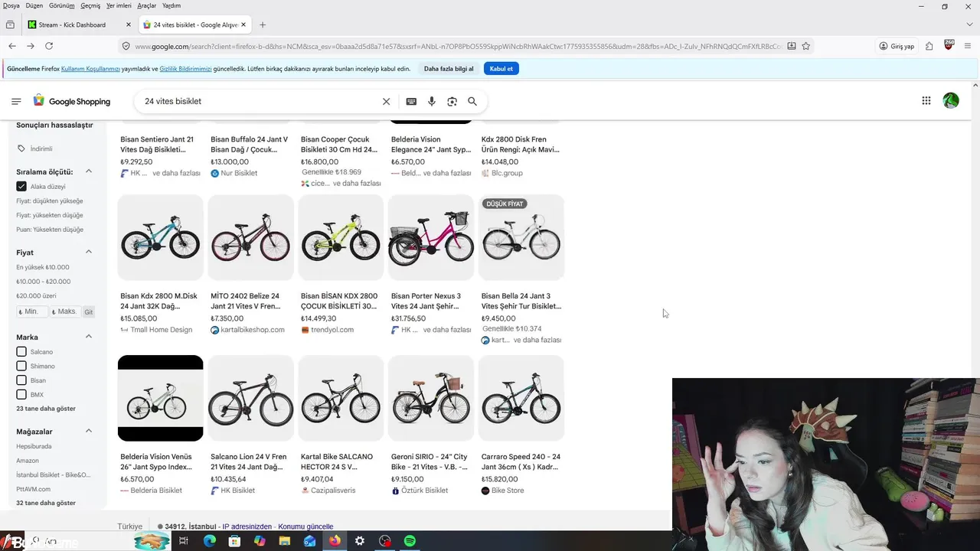Open the on-screen keyboard input tool
This screenshot has width=980, height=551.
coord(411,101)
